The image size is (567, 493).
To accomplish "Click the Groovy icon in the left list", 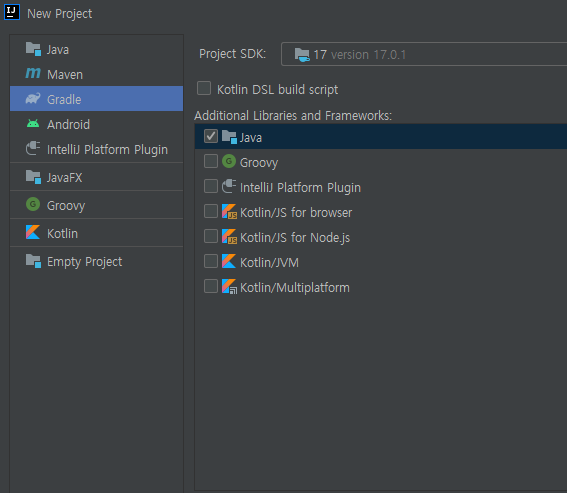I will [33, 204].
